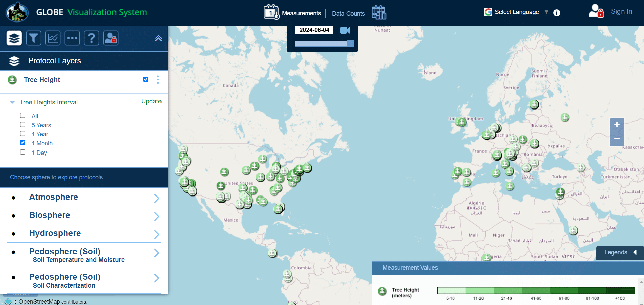Click the date timeline slider handle
Image resolution: width=644 pixels, height=305 pixels.
point(351,44)
